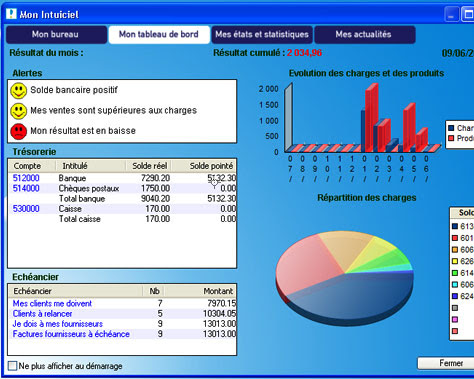The height and width of the screenshot is (379, 474).
Task: Click the 9040.20 total value
Action: click(x=155, y=199)
